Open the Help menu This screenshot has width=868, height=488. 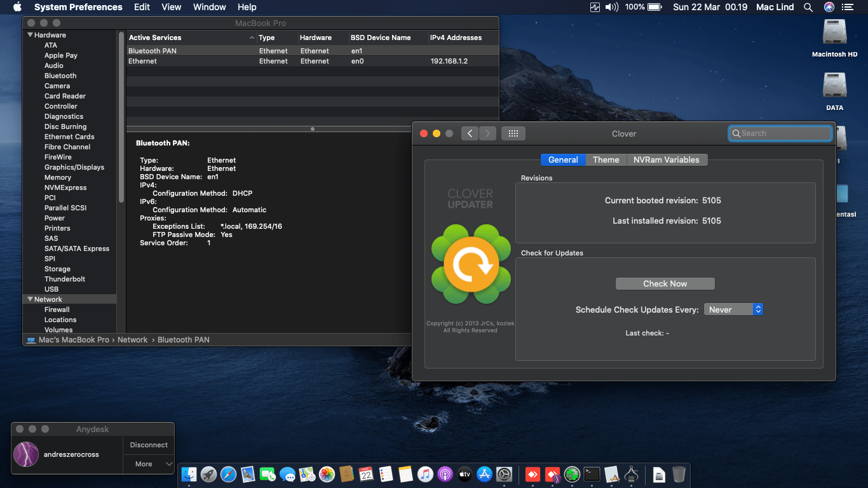click(247, 7)
